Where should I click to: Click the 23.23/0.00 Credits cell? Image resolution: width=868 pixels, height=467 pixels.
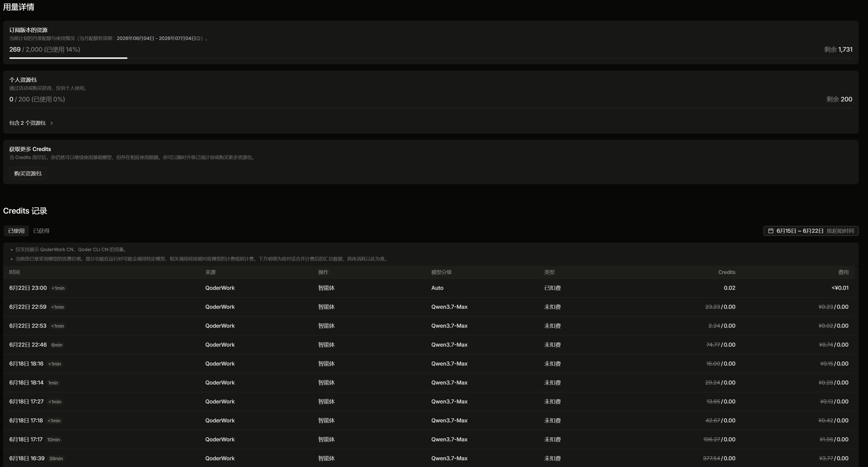point(720,307)
